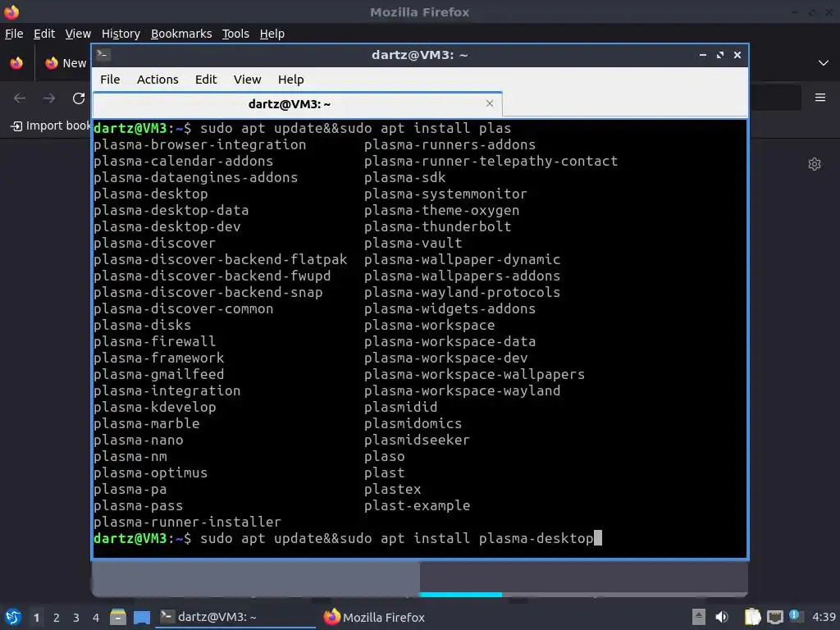The height and width of the screenshot is (630, 840).
Task: Maximize the terminal window
Action: click(x=720, y=55)
